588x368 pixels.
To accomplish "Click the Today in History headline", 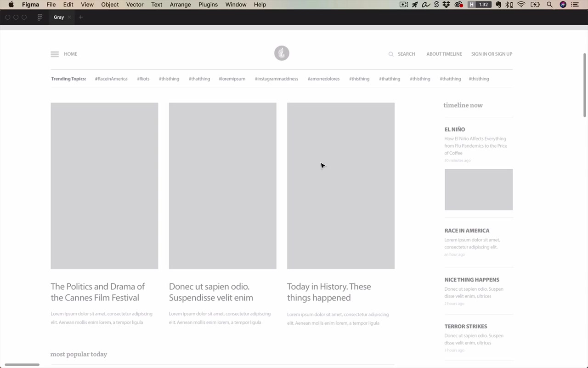I will [x=329, y=292].
